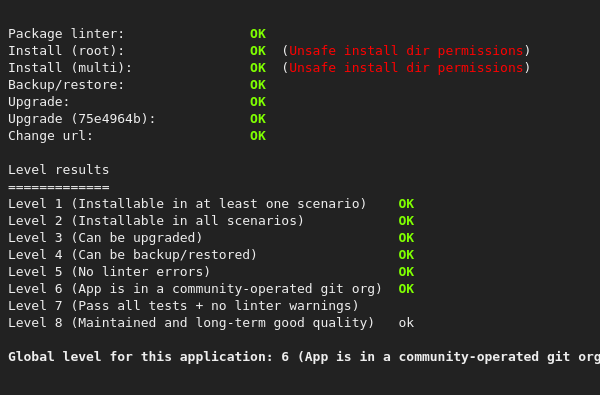
Task: Click the Level 6 OK status
Action: tap(406, 289)
